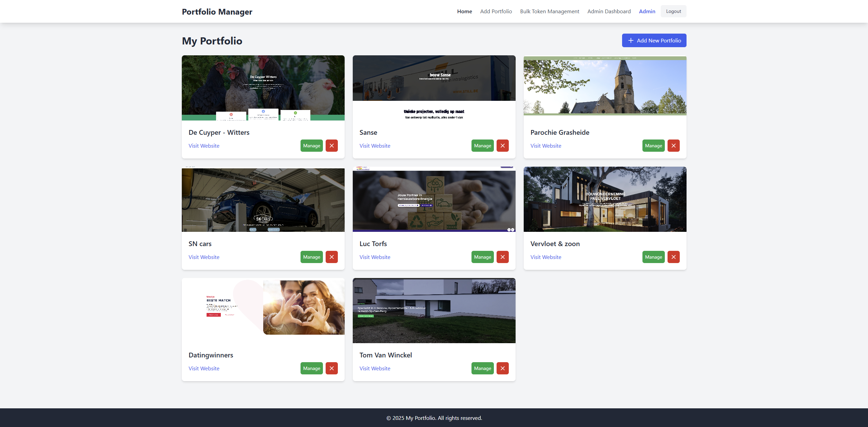
Task: Visit Website for SN cars
Action: coord(204,257)
